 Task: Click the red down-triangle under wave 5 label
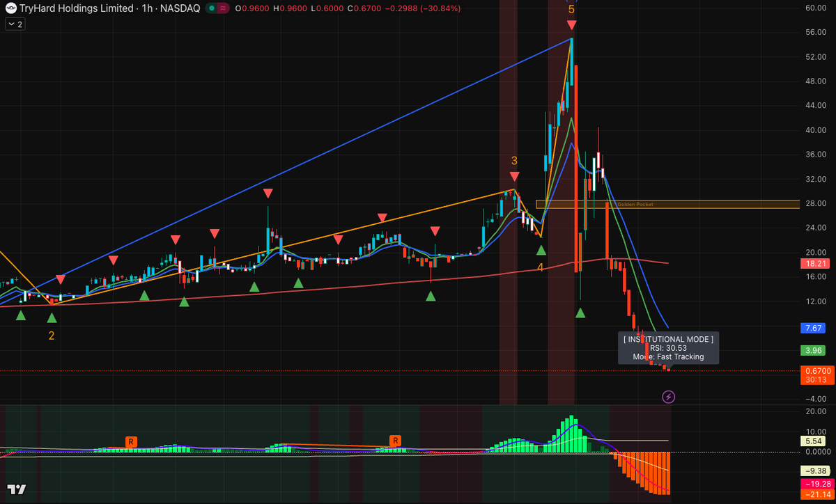pyautogui.click(x=571, y=25)
